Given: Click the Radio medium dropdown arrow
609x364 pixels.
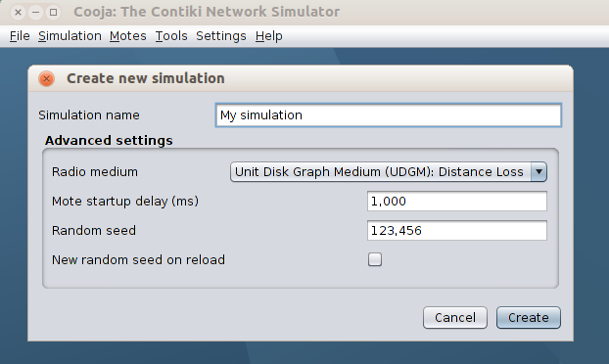Looking at the screenshot, I should pyautogui.click(x=539, y=172).
